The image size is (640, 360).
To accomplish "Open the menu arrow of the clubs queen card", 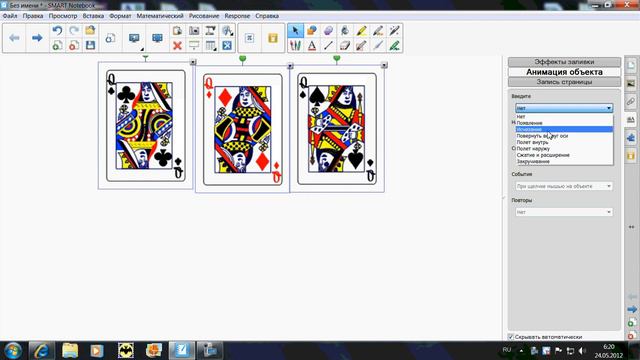I will click(x=193, y=62).
